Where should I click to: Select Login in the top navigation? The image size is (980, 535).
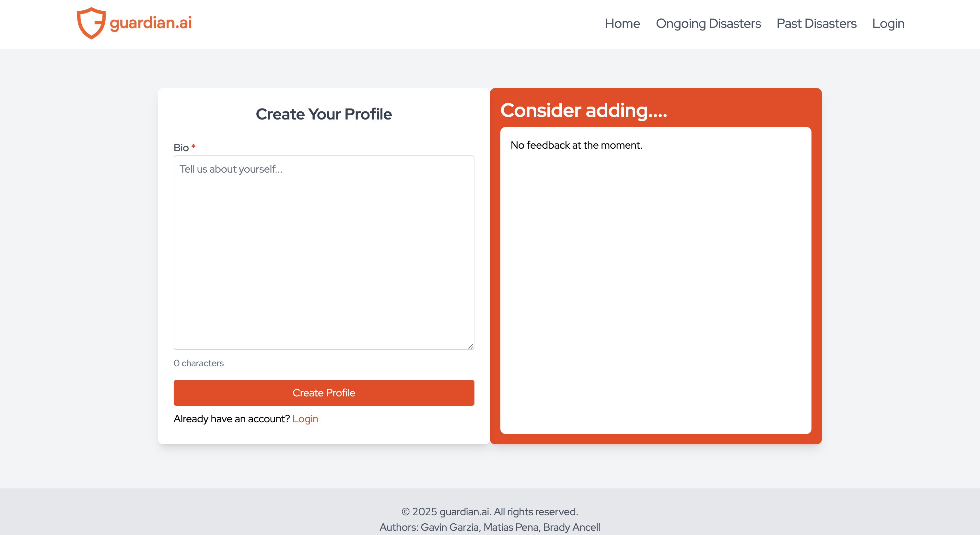[x=888, y=24]
